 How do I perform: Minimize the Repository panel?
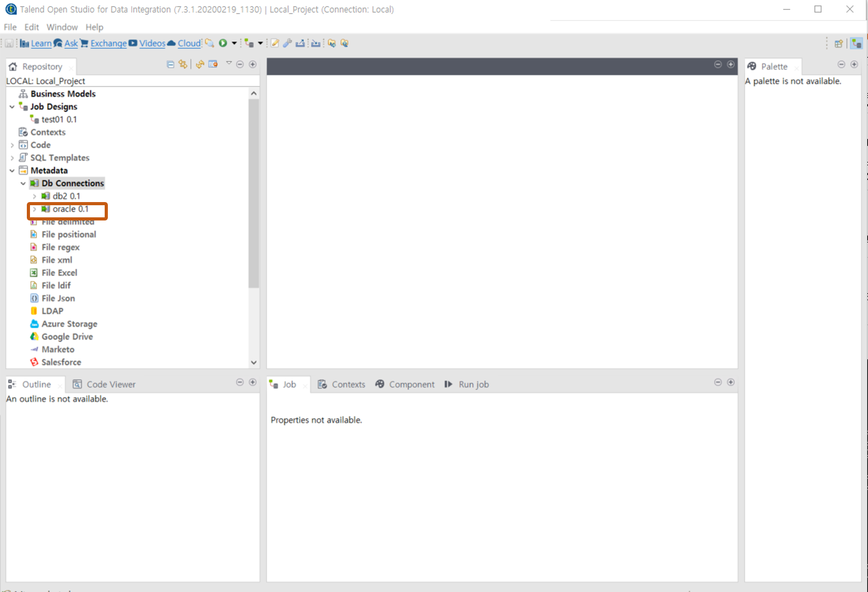coord(240,64)
